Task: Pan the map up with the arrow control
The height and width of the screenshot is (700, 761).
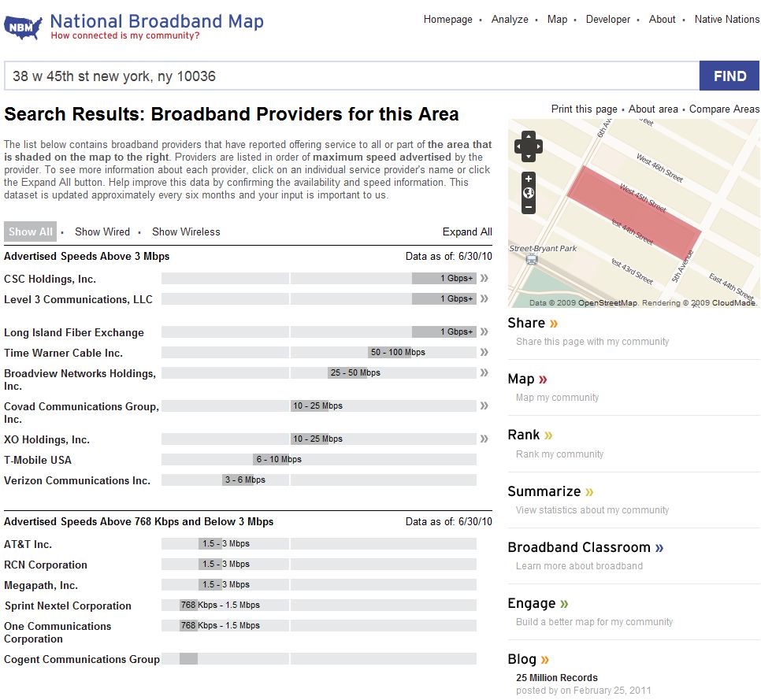Action: coord(529,135)
